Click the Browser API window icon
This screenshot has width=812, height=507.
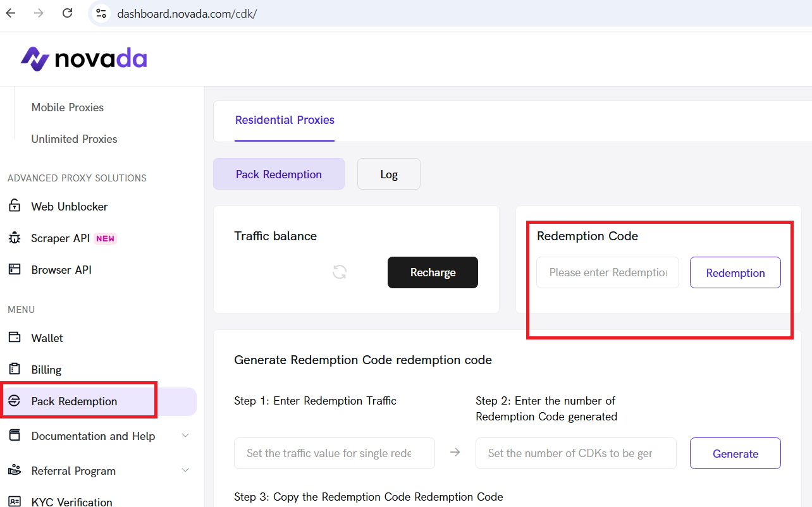tap(15, 270)
